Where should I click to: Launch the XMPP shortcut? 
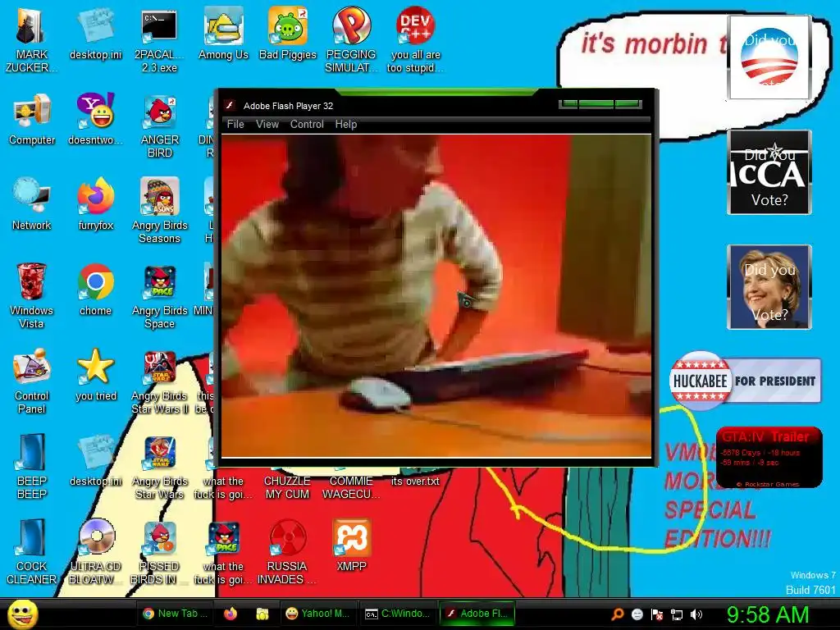pyautogui.click(x=351, y=546)
